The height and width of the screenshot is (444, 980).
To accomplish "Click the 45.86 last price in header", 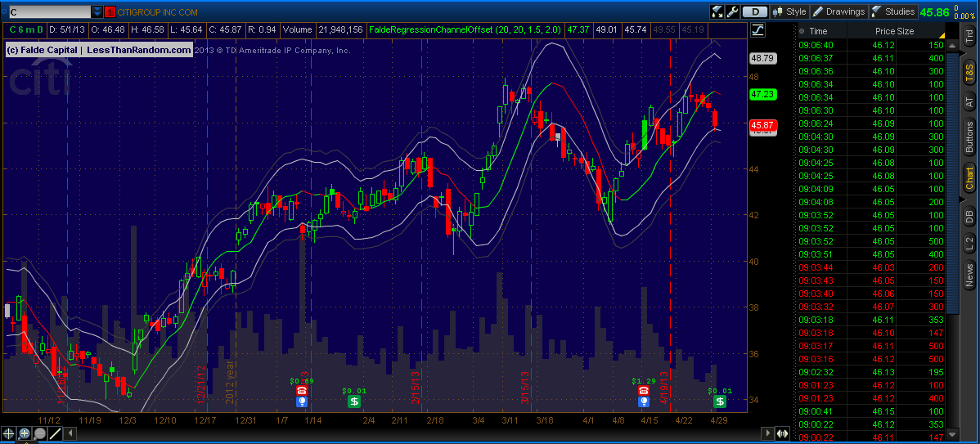I will pyautogui.click(x=934, y=12).
